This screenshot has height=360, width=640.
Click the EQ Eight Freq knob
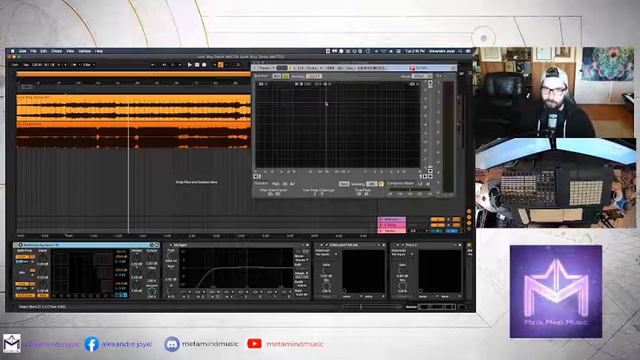171,256
